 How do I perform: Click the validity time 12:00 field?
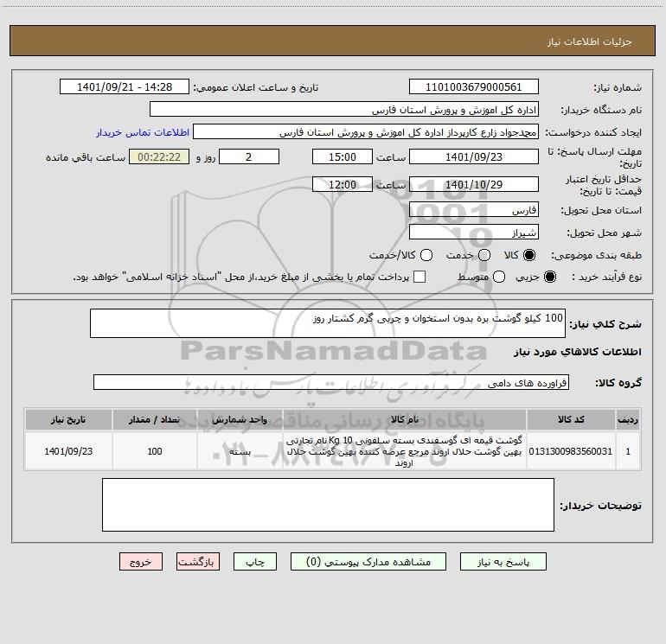(x=343, y=184)
